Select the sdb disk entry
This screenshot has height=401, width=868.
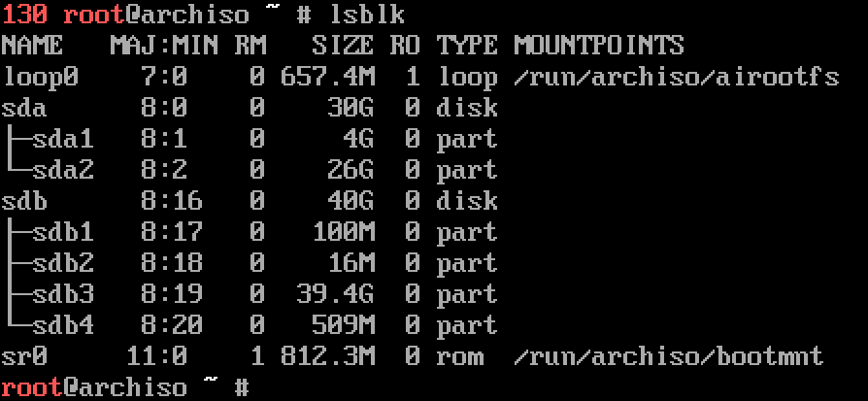(24, 201)
